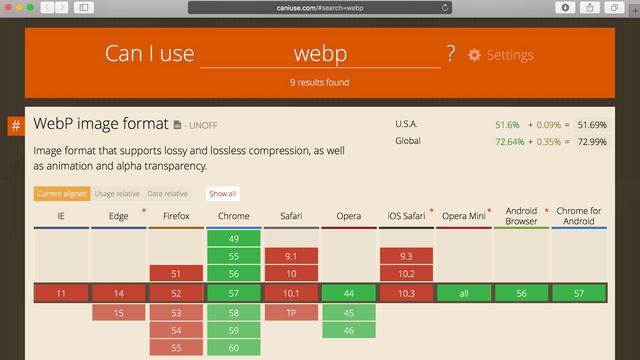Switch to Date relative view
The image size is (640, 360).
pos(167,193)
